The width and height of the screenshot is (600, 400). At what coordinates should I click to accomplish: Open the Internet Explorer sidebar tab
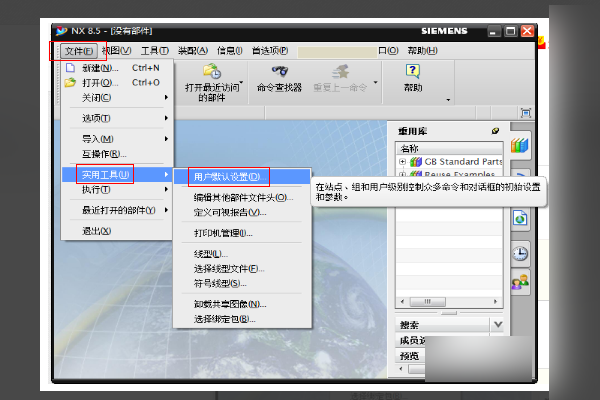pyautogui.click(x=520, y=219)
